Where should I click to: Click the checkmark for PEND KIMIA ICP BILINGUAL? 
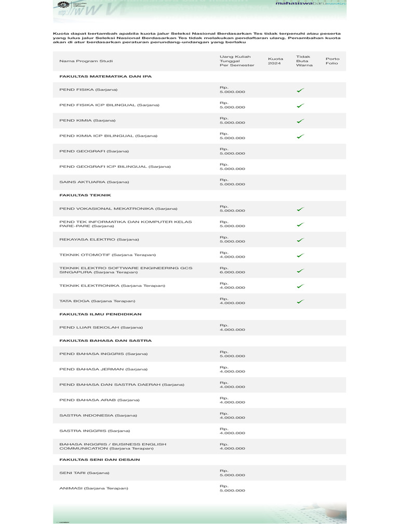[x=300, y=137]
